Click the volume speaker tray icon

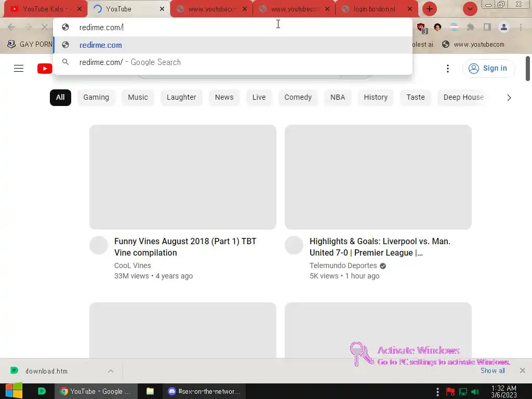[475, 392]
